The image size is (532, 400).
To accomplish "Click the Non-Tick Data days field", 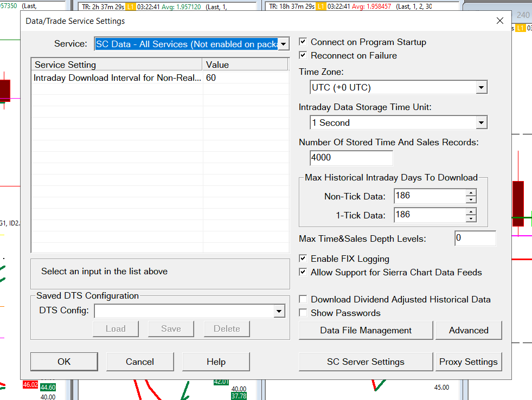I will tap(430, 196).
